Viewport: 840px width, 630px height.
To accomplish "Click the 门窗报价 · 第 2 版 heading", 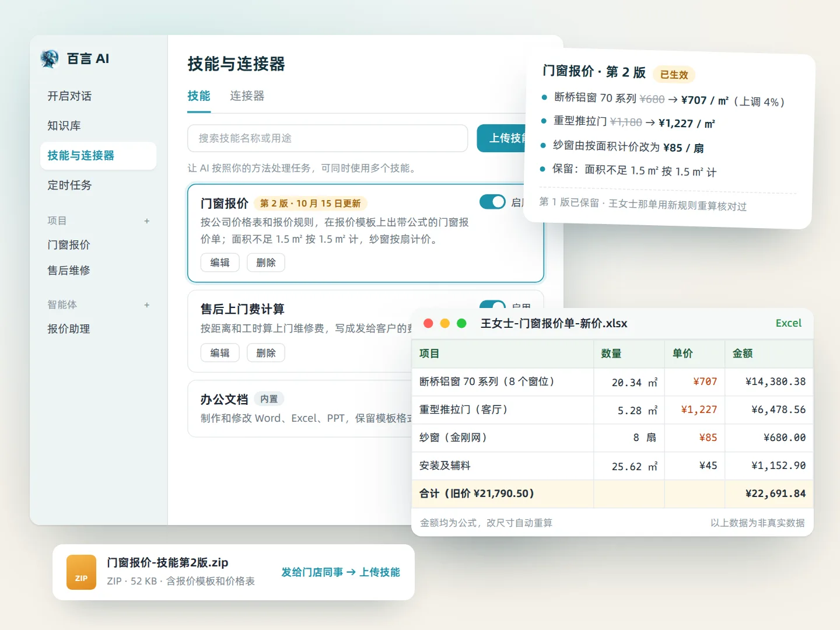I will (x=594, y=72).
